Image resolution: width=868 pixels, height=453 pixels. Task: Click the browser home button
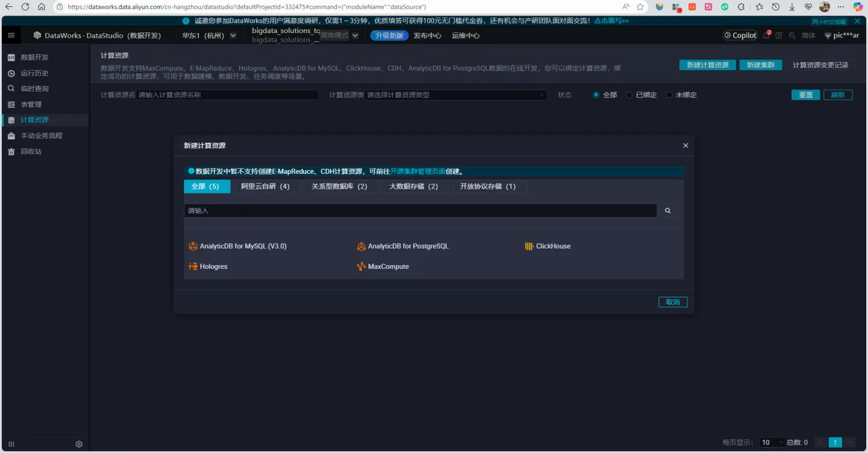click(x=42, y=7)
